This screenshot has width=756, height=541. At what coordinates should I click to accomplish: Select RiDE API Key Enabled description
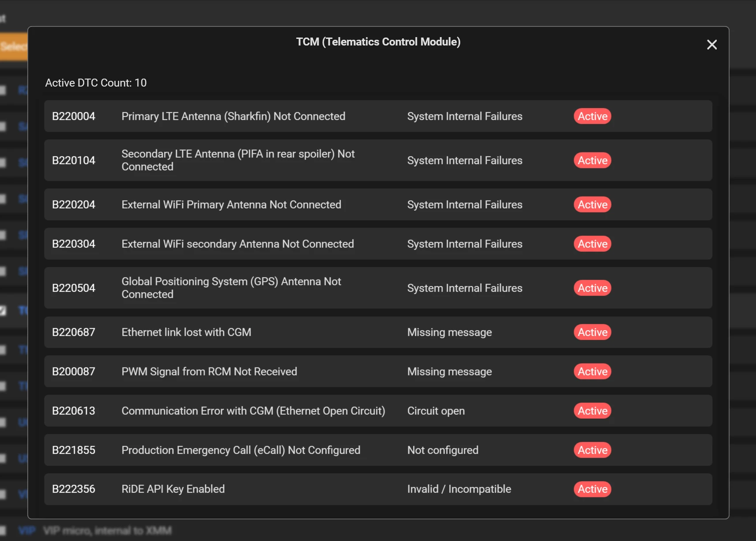point(173,489)
